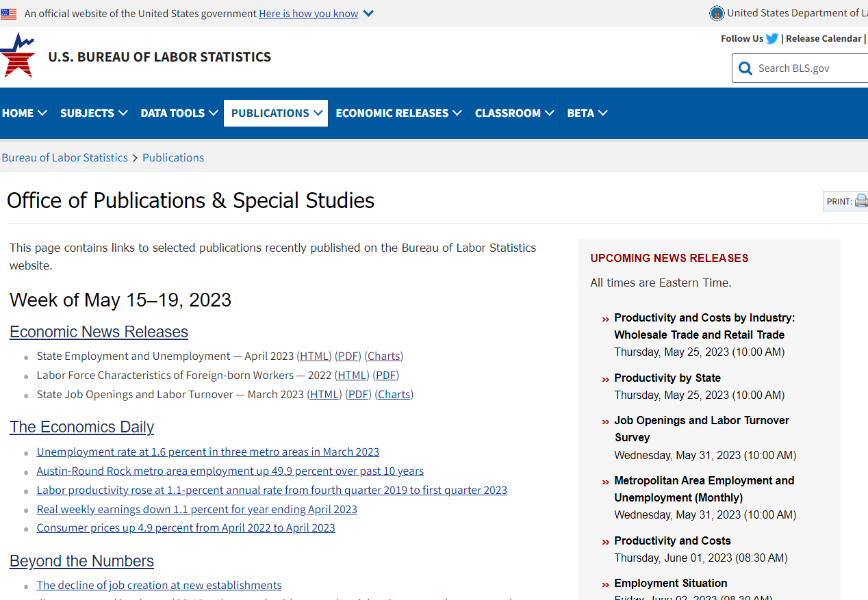Open Productivity by State release
Image resolution: width=868 pixels, height=600 pixels.
(667, 378)
